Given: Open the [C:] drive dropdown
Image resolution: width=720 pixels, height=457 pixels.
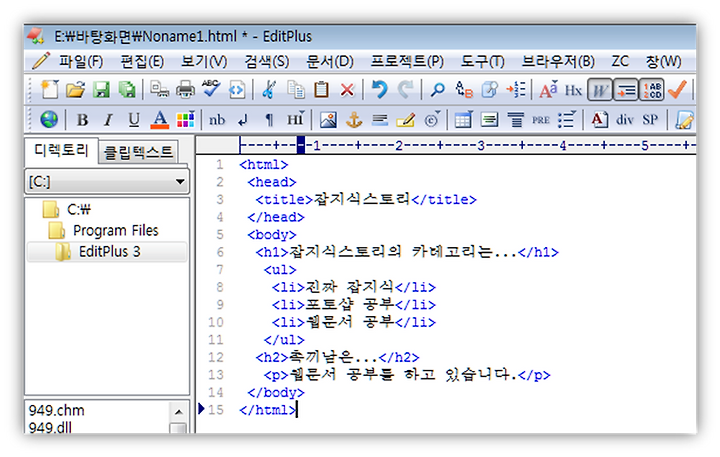Looking at the screenshot, I should [107, 182].
